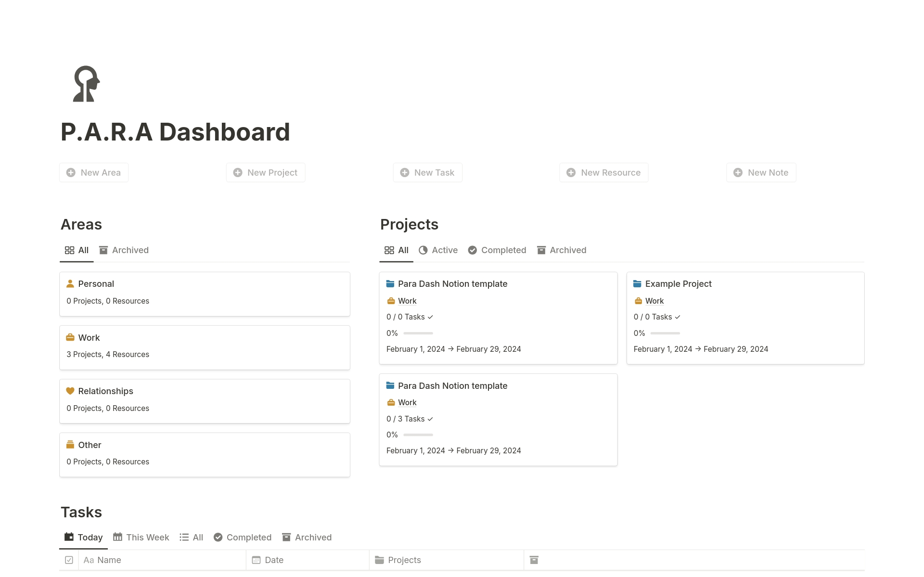Click the New Project icon button
This screenshot has width=924, height=577.
click(238, 172)
